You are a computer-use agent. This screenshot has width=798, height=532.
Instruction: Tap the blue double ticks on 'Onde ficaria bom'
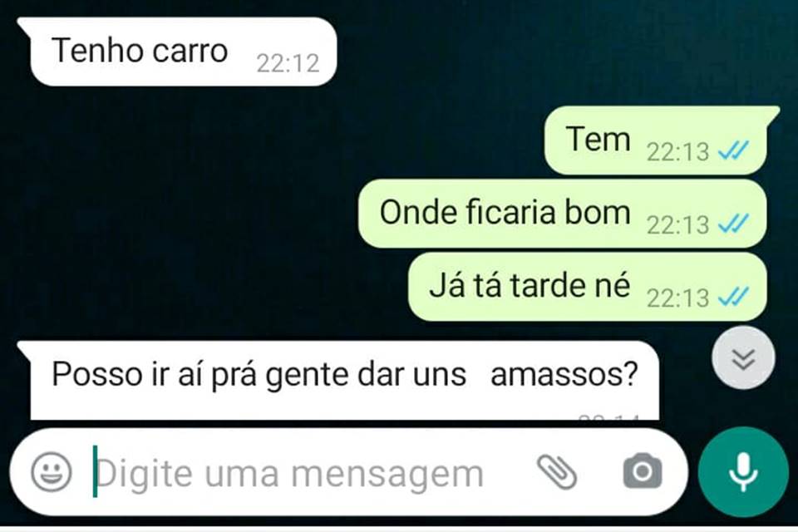733,224
